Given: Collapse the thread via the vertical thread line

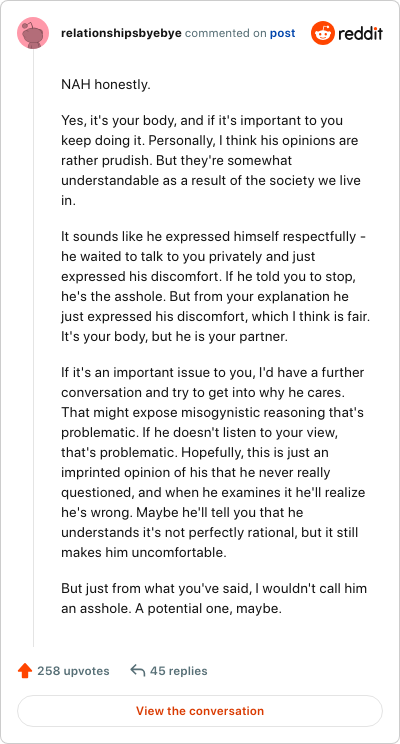Looking at the screenshot, I should click(x=33, y=348).
